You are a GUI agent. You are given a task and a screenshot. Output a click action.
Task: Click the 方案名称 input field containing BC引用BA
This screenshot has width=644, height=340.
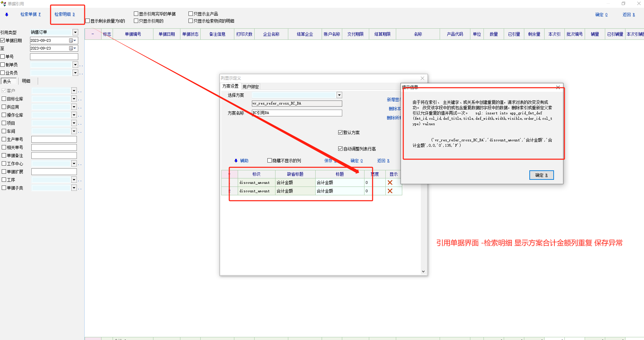click(297, 113)
